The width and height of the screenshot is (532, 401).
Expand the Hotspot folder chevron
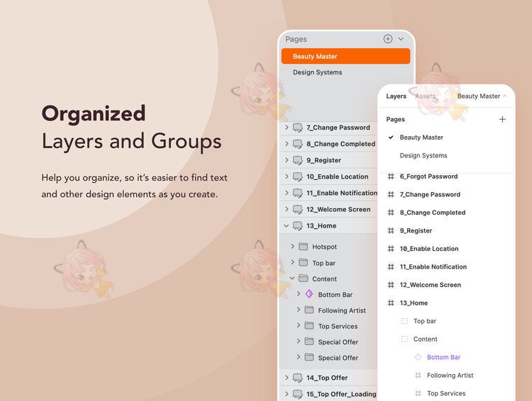pyautogui.click(x=292, y=246)
